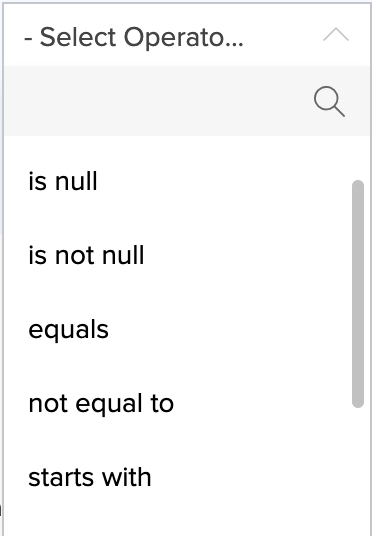Image resolution: width=372 pixels, height=536 pixels.
Task: Click the search lens beside filter box
Action: (x=329, y=101)
